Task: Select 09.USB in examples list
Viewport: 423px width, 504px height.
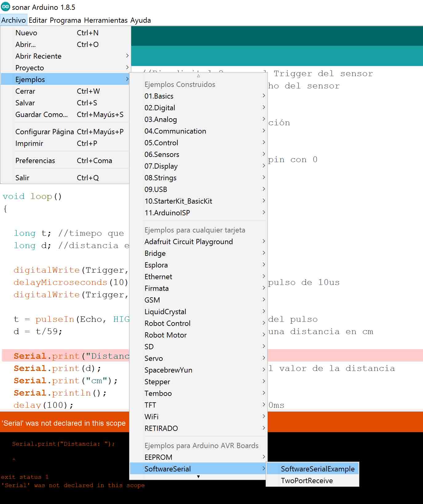Action: [198, 189]
